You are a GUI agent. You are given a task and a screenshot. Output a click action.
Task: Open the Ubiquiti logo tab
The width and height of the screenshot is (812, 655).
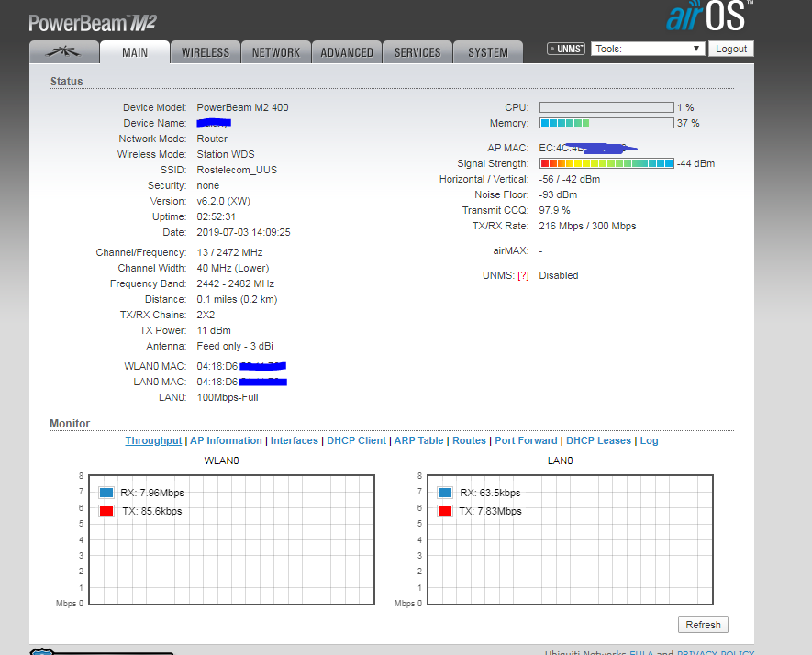click(64, 51)
